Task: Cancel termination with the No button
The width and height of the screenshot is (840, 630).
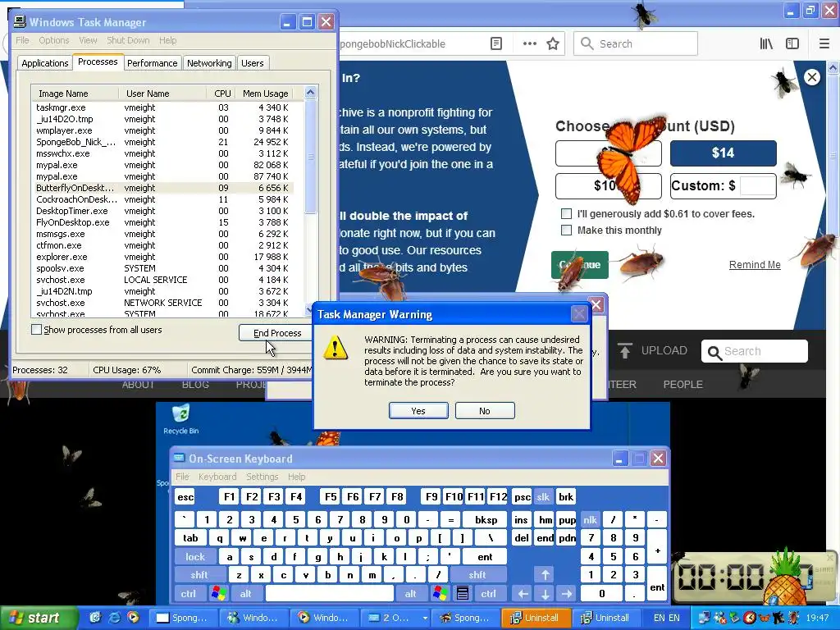Action: point(484,411)
